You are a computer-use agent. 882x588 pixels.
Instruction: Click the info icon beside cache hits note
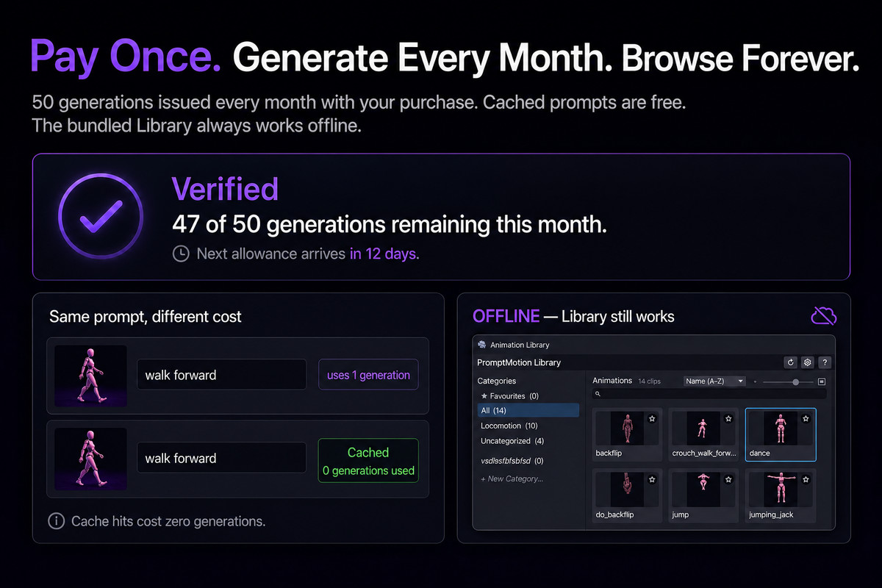(56, 521)
